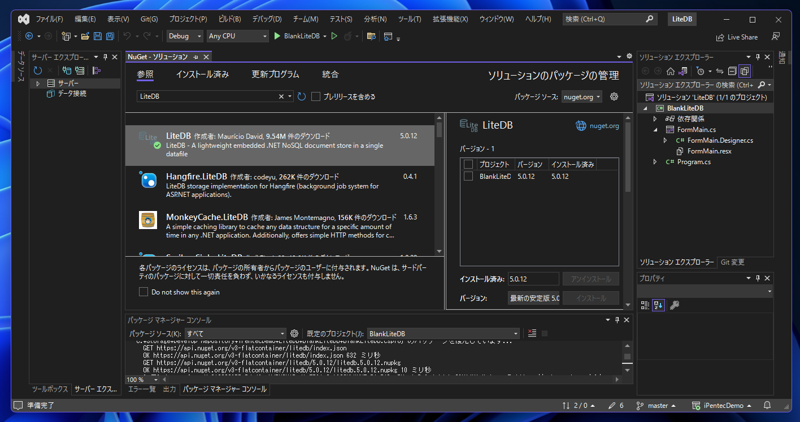
Task: Switch to the consolidate tab in NuGet
Action: coord(330,75)
